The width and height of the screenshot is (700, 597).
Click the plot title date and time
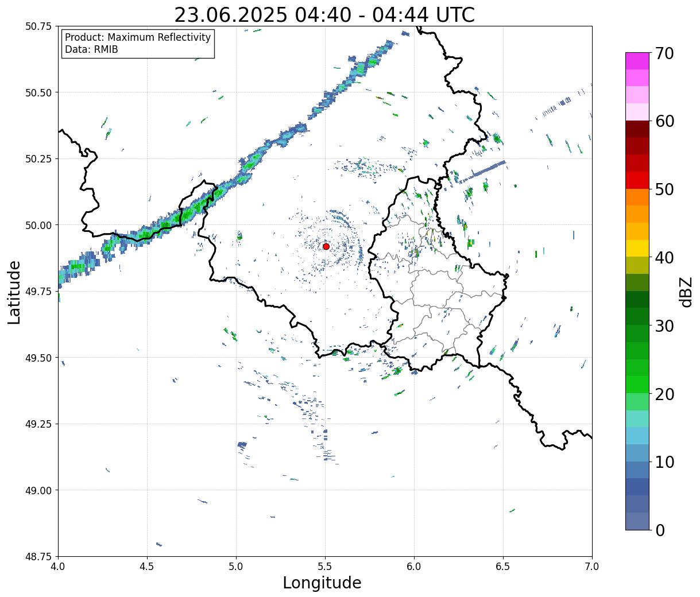(324, 15)
